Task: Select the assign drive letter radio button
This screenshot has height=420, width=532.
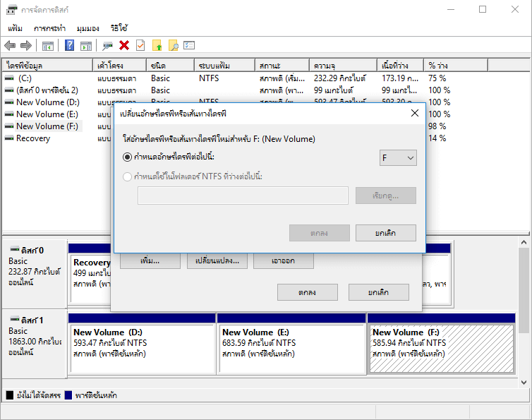Action: tap(128, 157)
